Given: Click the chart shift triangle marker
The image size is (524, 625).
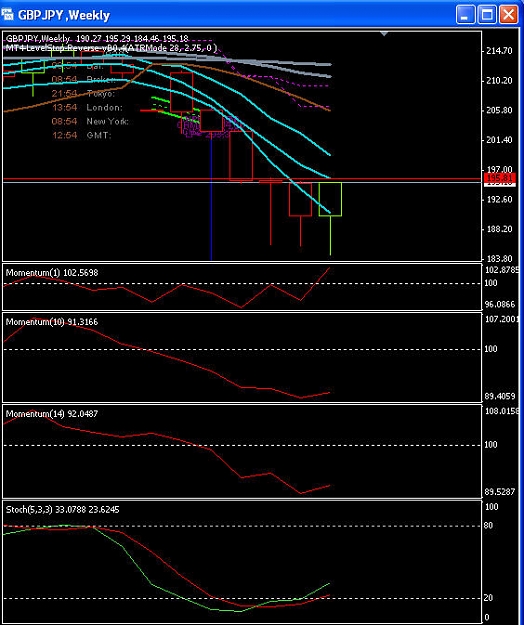Looking at the screenshot, I should pos(384,34).
